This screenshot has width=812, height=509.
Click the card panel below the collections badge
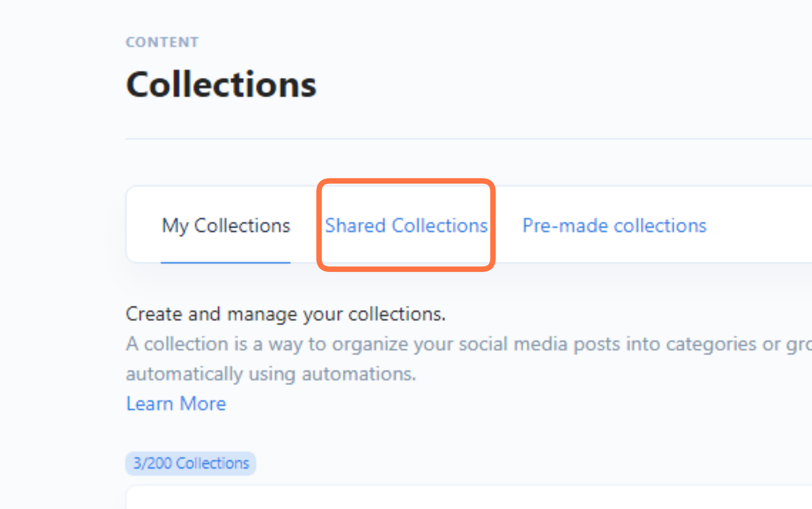468,499
